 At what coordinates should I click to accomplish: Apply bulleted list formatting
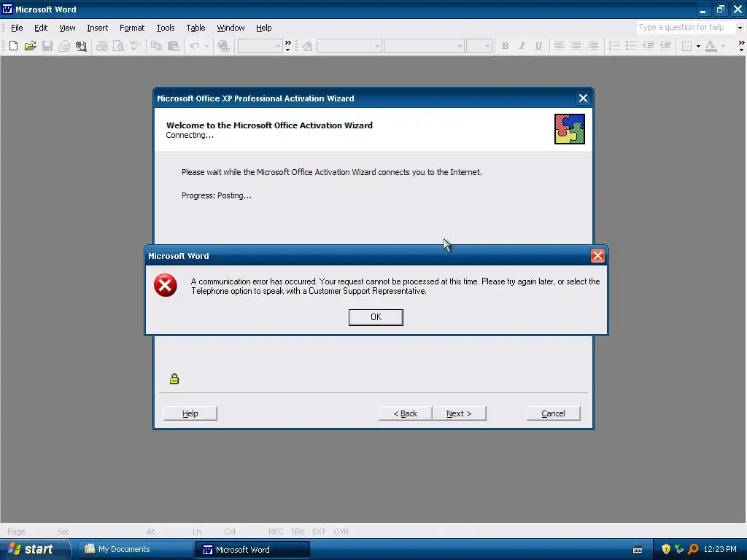point(631,46)
